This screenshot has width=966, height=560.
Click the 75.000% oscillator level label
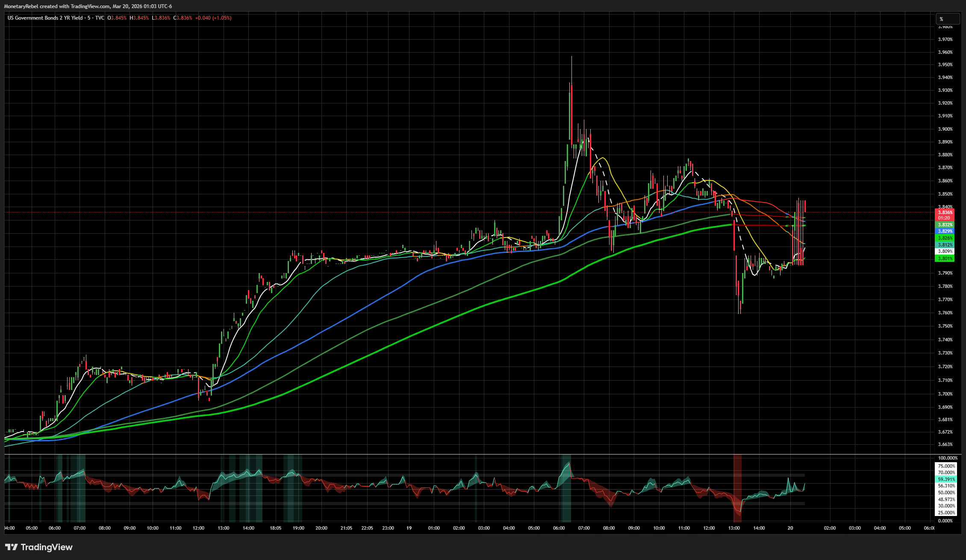[946, 466]
